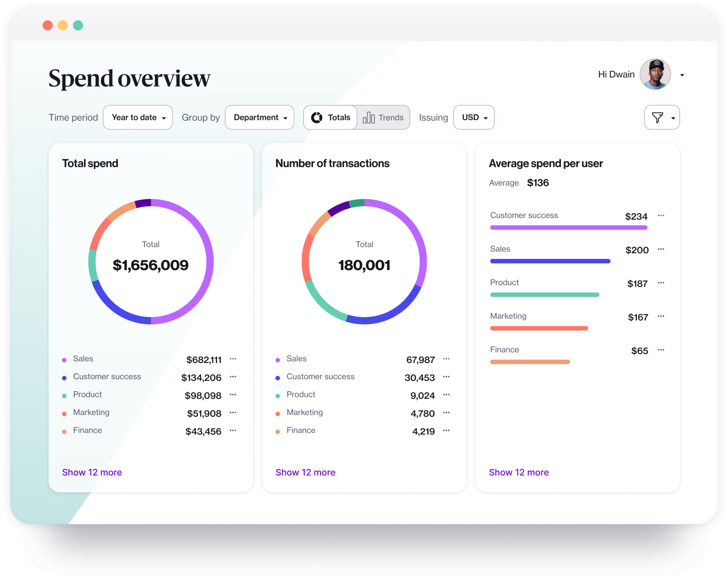This screenshot has width=728, height=583.
Task: Open options for Product 9,024 row
Action: tap(446, 394)
